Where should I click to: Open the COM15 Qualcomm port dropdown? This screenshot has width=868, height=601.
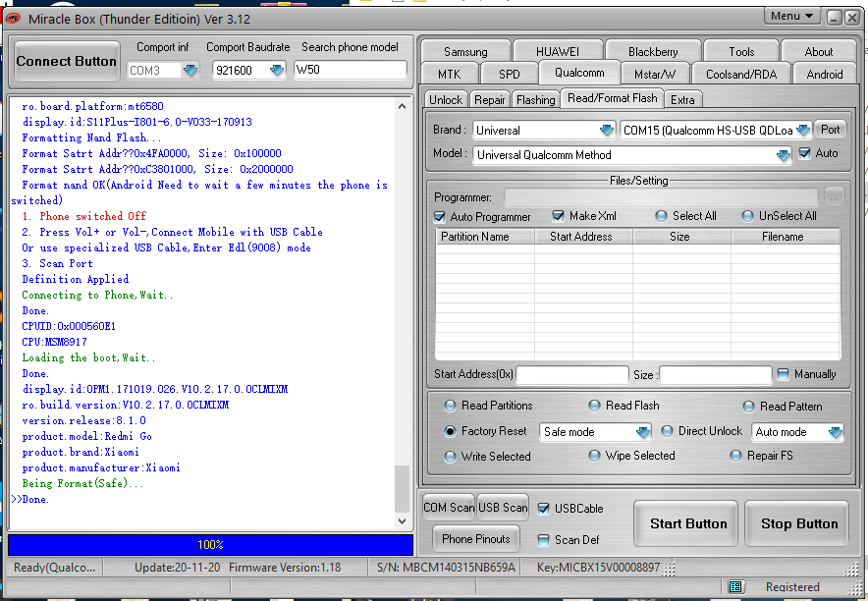[803, 130]
